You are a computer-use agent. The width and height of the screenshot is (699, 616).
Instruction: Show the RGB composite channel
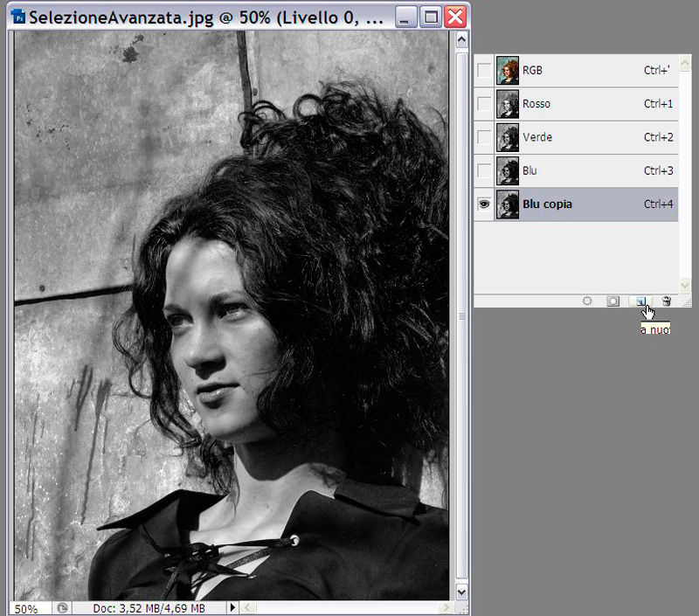483,70
